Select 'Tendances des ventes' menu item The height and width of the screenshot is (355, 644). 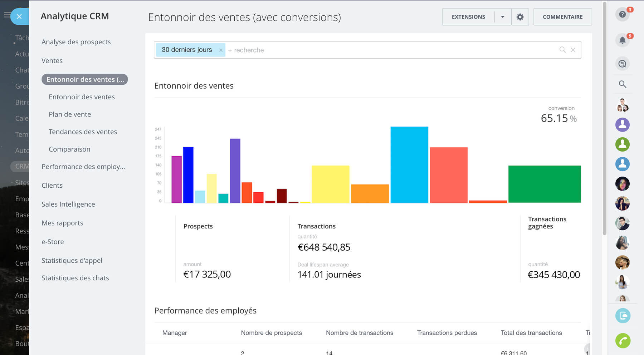pos(83,132)
